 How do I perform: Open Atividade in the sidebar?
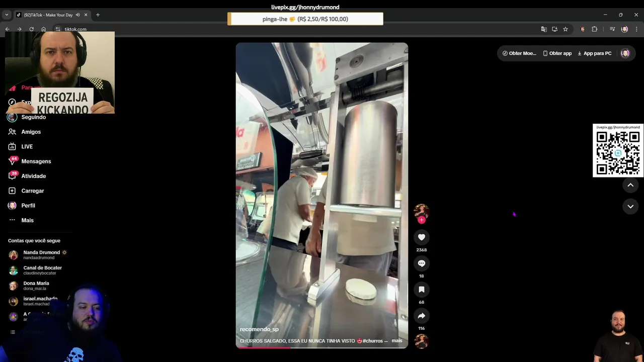pos(34,176)
